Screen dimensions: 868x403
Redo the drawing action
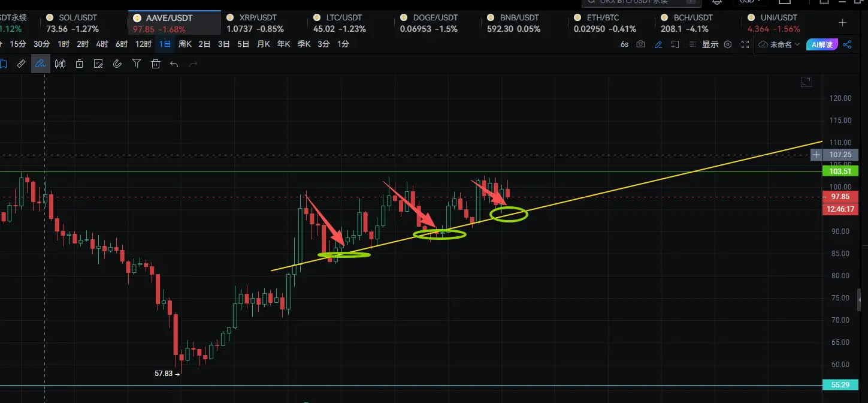(x=193, y=64)
